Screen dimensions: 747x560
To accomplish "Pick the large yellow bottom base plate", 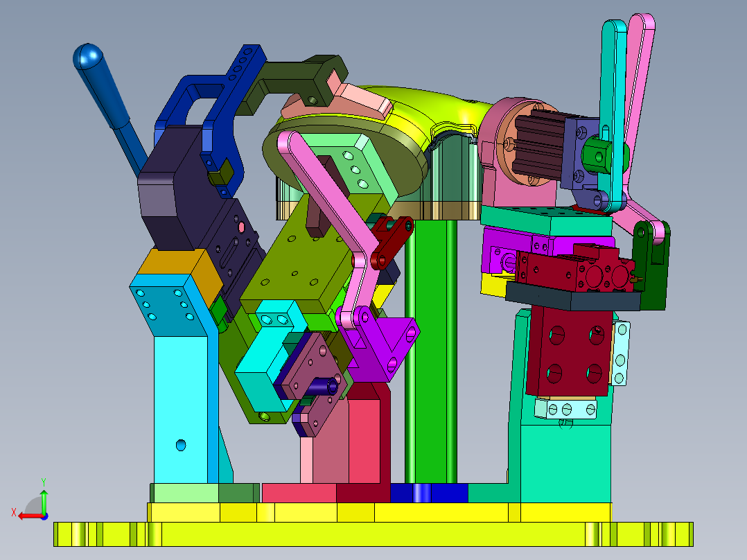I will 373,534.
